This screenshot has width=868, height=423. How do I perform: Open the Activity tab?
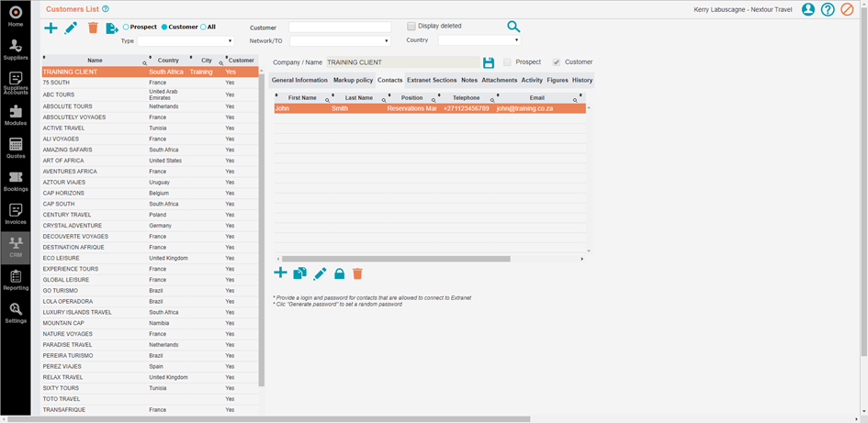(x=532, y=80)
